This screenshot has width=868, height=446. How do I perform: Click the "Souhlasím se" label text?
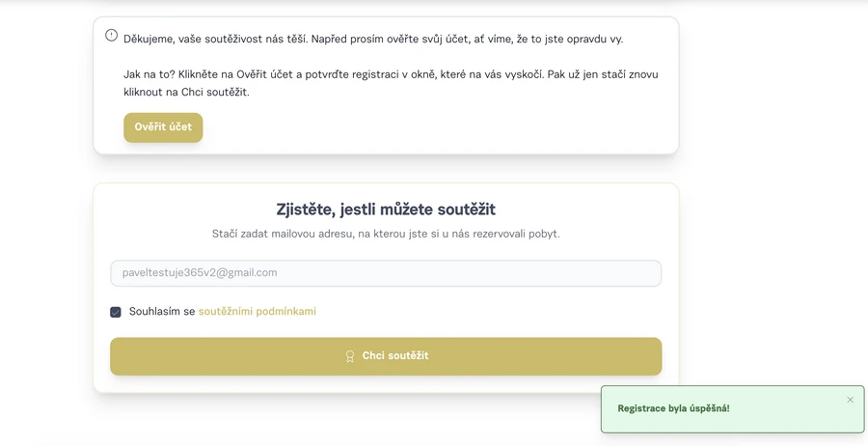click(x=162, y=312)
